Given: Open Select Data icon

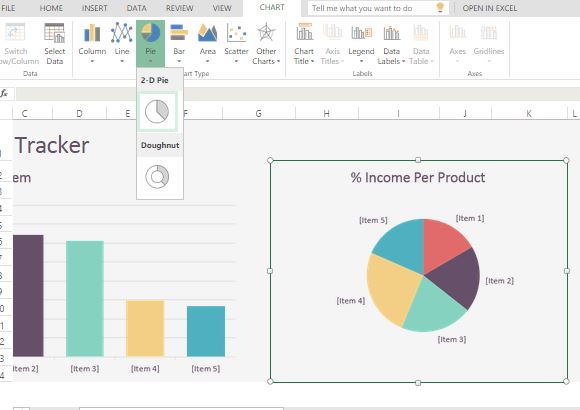Looking at the screenshot, I should pyautogui.click(x=54, y=33).
